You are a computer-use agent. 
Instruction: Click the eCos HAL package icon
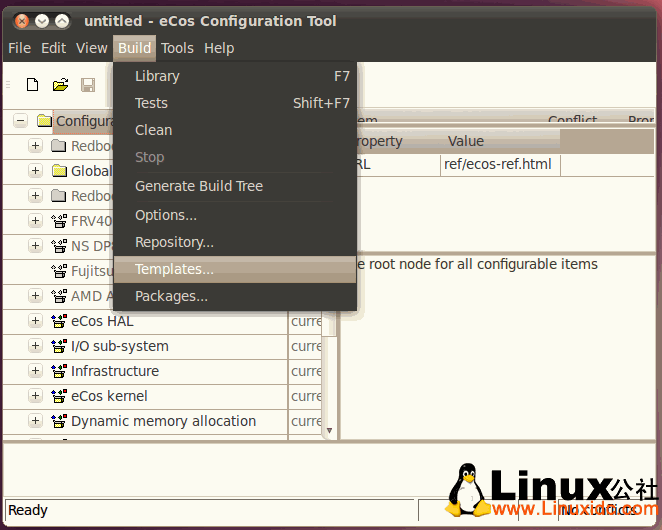pos(59,321)
